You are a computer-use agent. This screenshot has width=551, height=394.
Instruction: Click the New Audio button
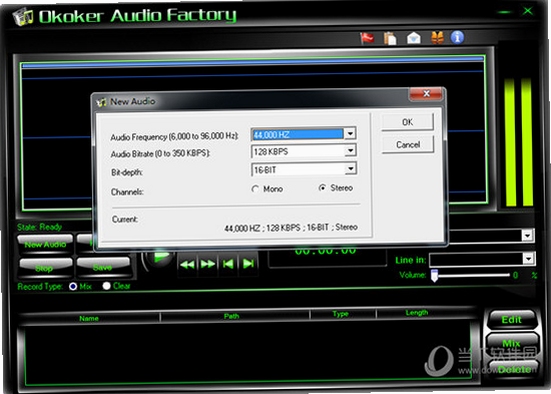(45, 244)
